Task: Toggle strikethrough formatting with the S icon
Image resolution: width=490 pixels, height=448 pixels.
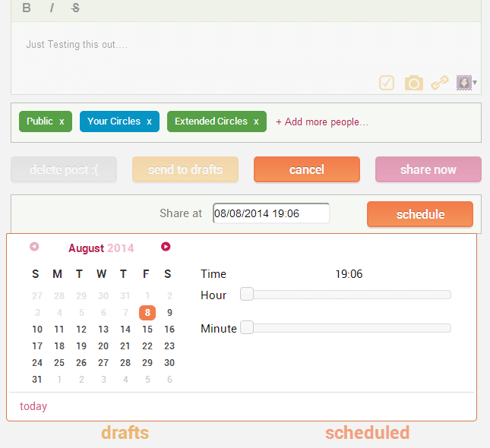Action: (x=75, y=8)
